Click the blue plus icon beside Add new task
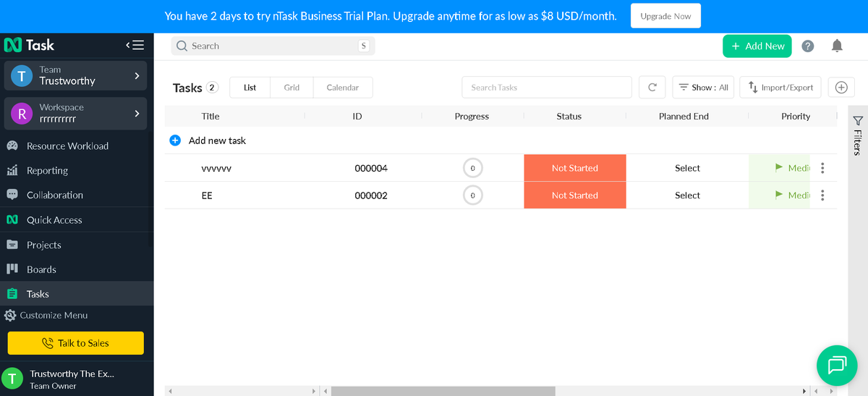The image size is (868, 396). click(175, 140)
